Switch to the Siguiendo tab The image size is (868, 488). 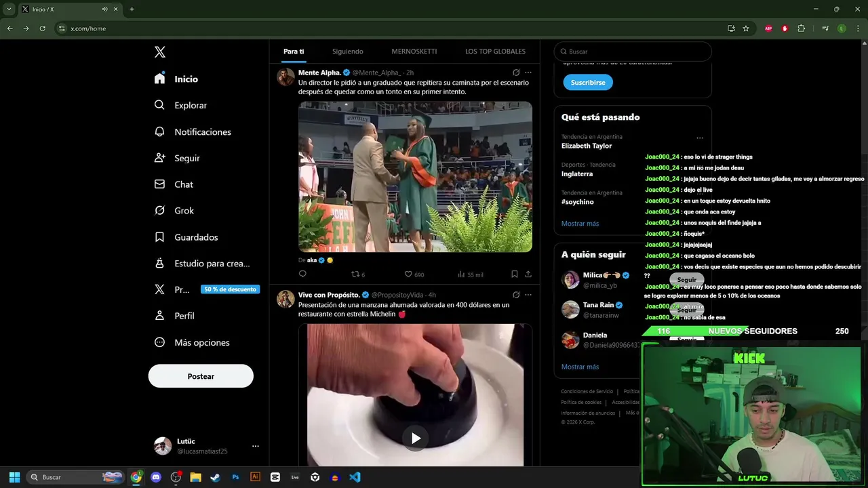348,52
